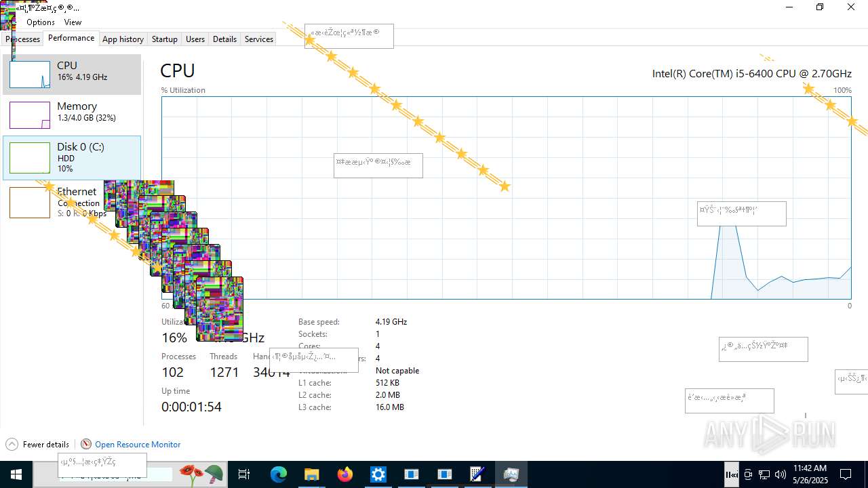This screenshot has height=488, width=868.
Task: Open the volume speaker tray icon
Action: point(781,474)
